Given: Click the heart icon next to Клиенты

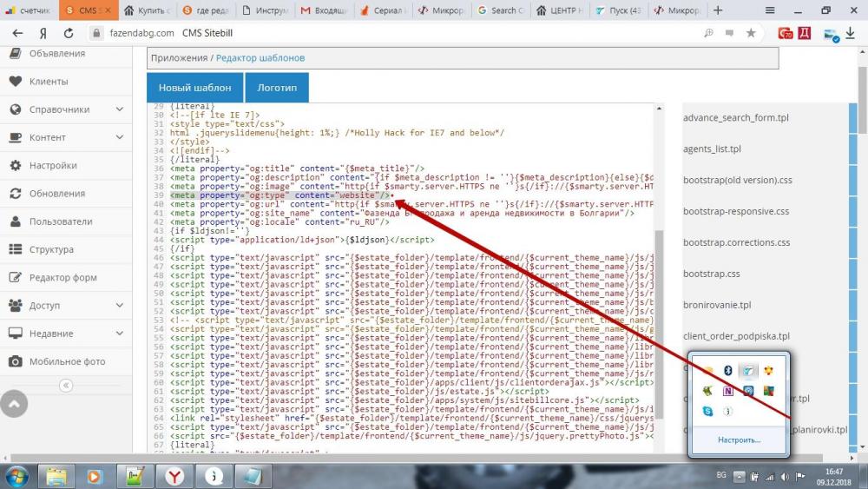Looking at the screenshot, I should click(16, 82).
